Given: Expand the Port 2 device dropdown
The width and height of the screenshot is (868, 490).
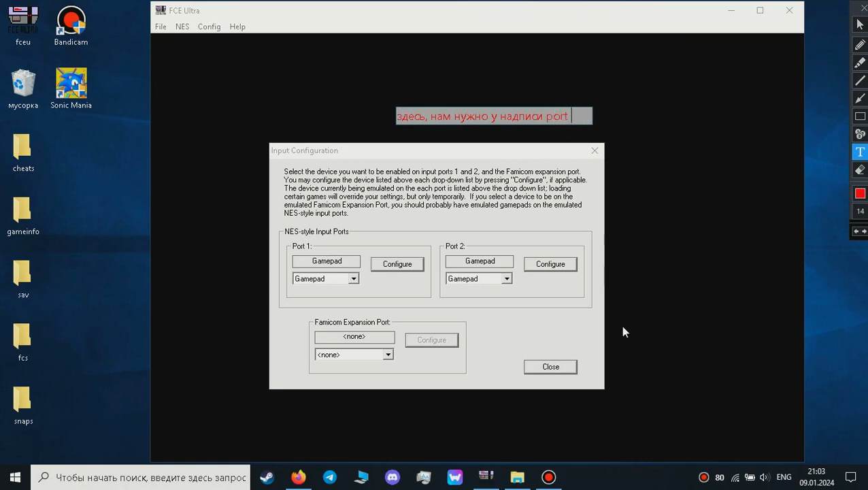Looking at the screenshot, I should pyautogui.click(x=506, y=279).
